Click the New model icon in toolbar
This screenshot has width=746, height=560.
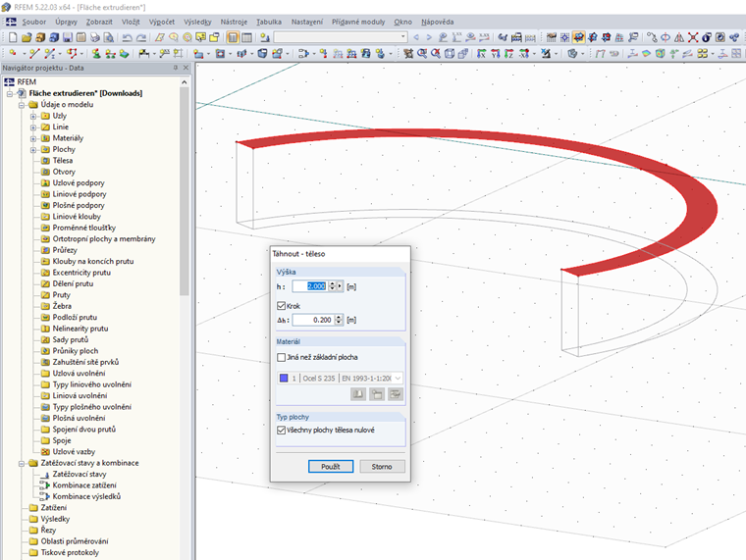click(13, 37)
